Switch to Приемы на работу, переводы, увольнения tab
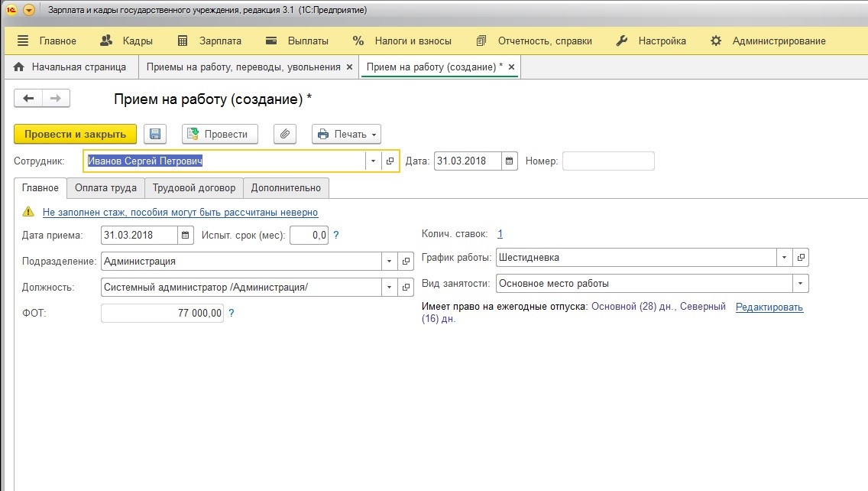 [x=243, y=67]
